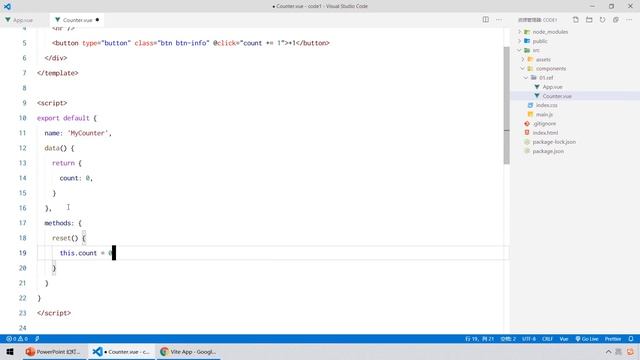Open errors and warnings count in status bar
Viewport: 640px width, 360px height.
pos(17,339)
